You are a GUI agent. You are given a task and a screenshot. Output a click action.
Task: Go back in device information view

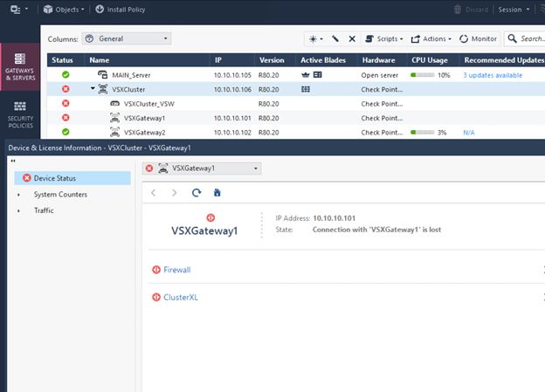pos(154,193)
